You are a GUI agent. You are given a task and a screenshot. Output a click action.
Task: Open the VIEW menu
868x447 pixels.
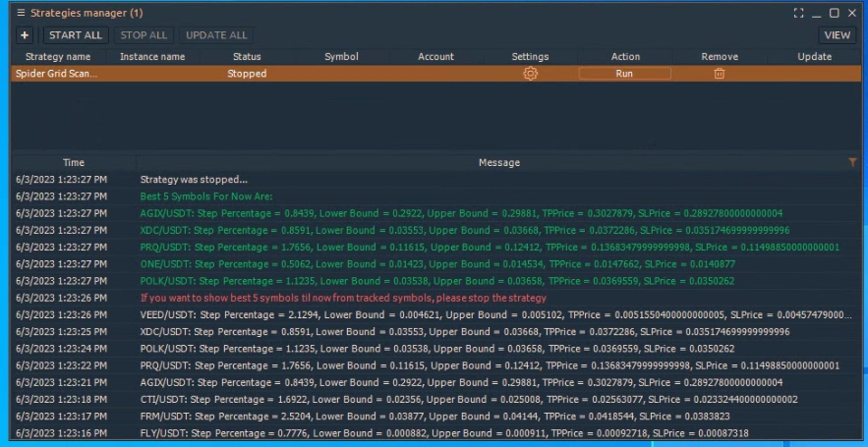click(x=837, y=35)
